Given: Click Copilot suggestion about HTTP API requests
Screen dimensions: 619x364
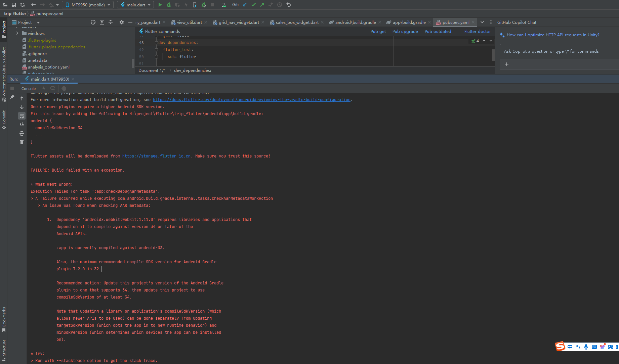Looking at the screenshot, I should pos(553,35).
